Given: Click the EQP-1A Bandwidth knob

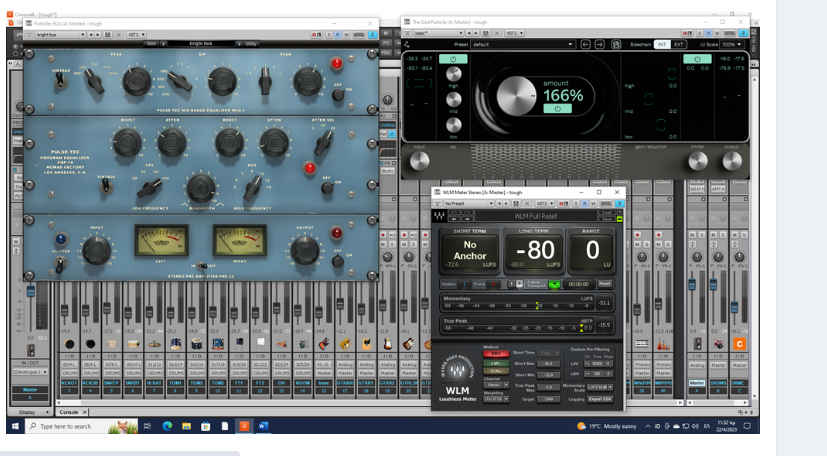Looking at the screenshot, I should pyautogui.click(x=201, y=188).
